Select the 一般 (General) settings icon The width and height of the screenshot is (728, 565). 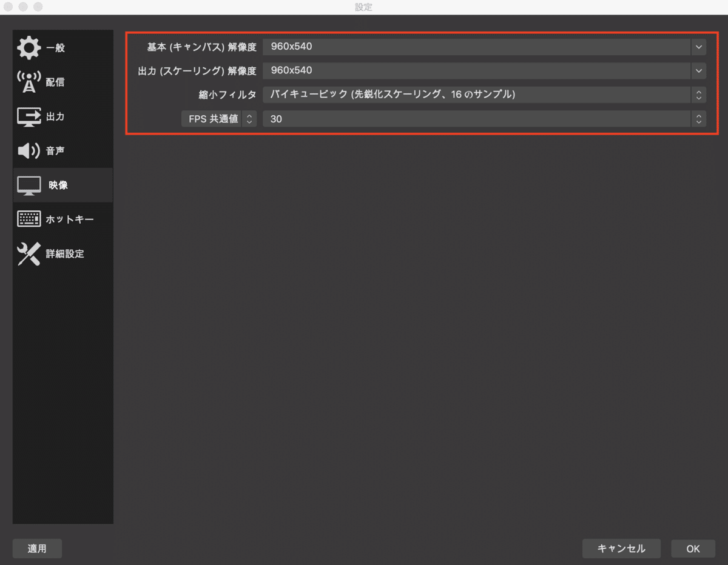(x=28, y=47)
